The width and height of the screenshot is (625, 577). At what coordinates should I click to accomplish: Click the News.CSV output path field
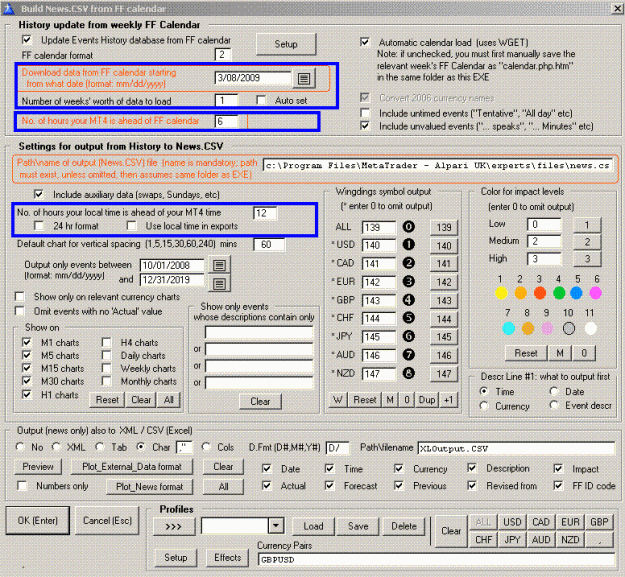click(x=437, y=165)
